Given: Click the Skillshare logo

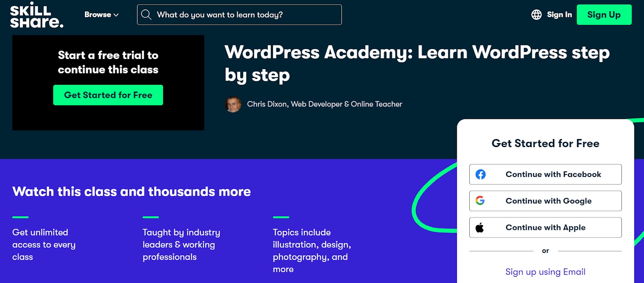Looking at the screenshot, I should pos(37,15).
